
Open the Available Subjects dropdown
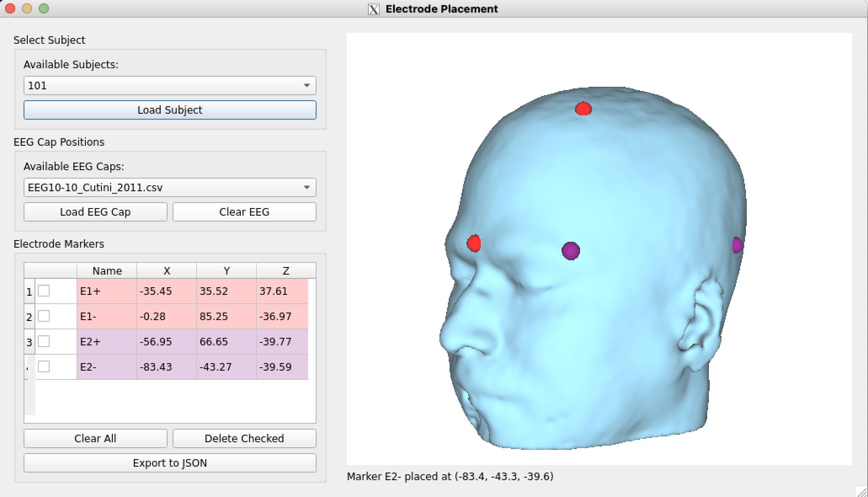[x=170, y=86]
